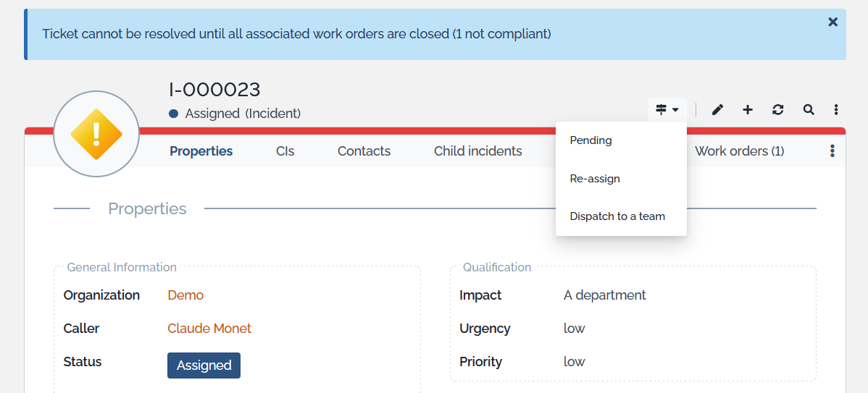Click the yellow incident warning icon
The width and height of the screenshot is (868, 393).
point(96,134)
